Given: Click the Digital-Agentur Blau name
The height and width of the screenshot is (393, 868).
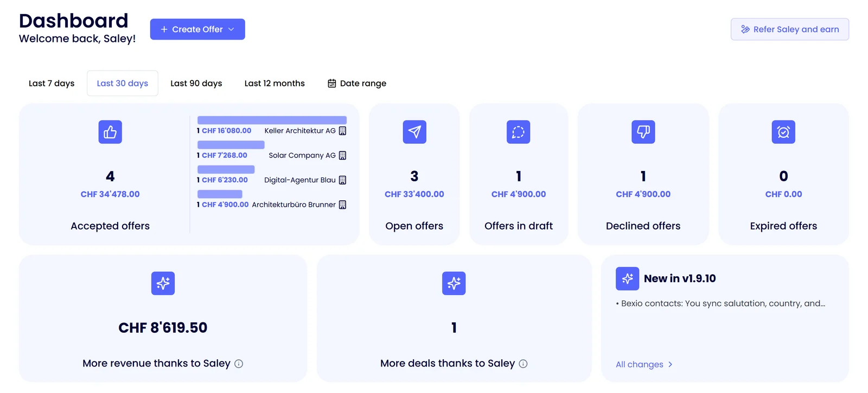Looking at the screenshot, I should 300,180.
